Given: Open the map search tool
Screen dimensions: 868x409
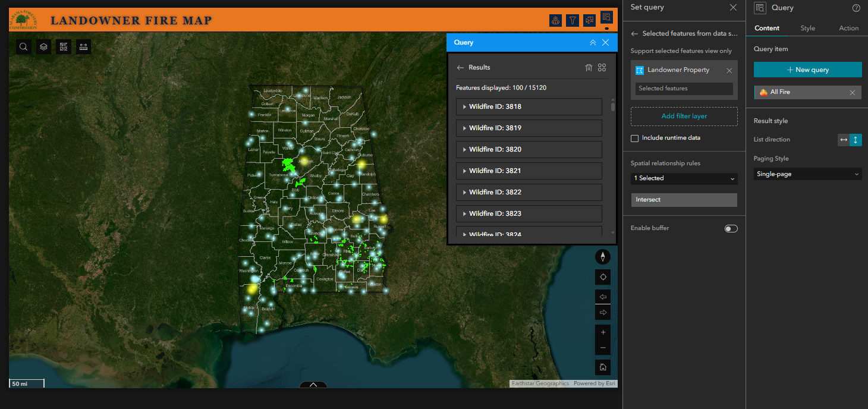Looking at the screenshot, I should pyautogui.click(x=23, y=47).
